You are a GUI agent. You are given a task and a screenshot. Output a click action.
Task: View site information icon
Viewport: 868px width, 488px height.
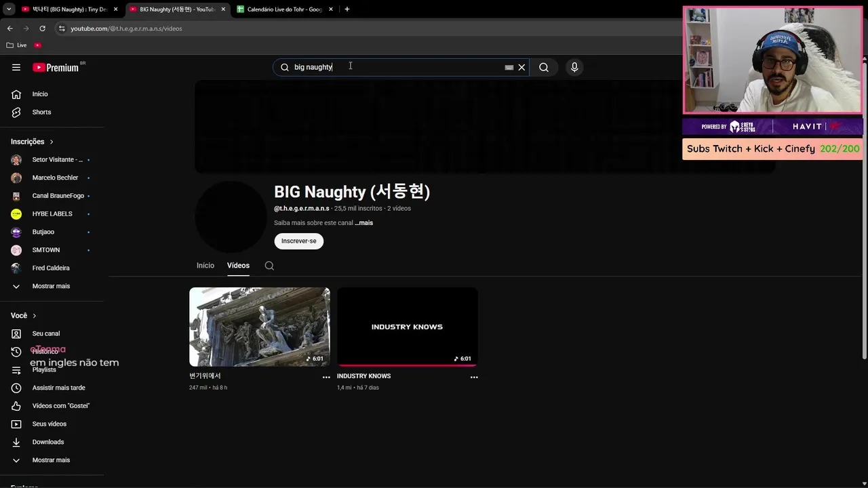[62, 28]
